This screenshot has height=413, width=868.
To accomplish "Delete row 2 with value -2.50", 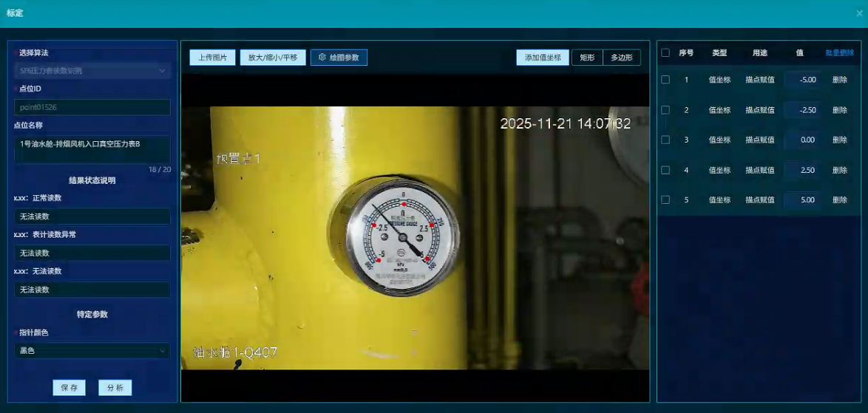I will click(x=840, y=110).
